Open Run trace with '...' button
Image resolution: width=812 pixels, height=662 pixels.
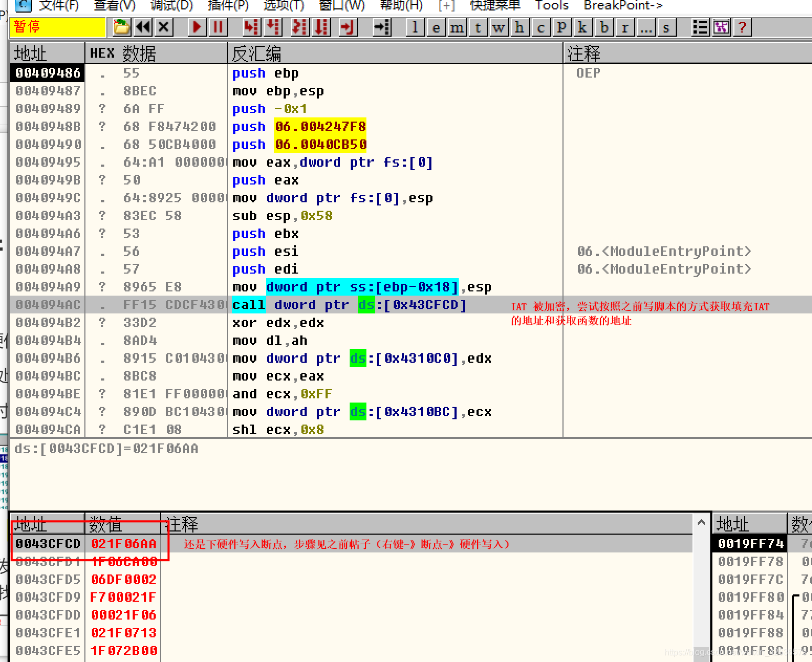[646, 27]
